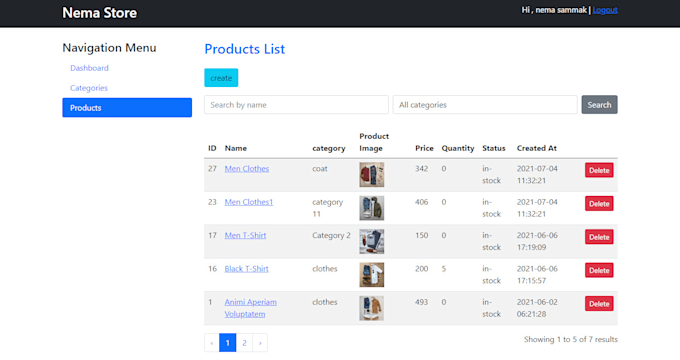Go to next page arrow in pagination
The height and width of the screenshot is (360, 680).
tap(260, 343)
